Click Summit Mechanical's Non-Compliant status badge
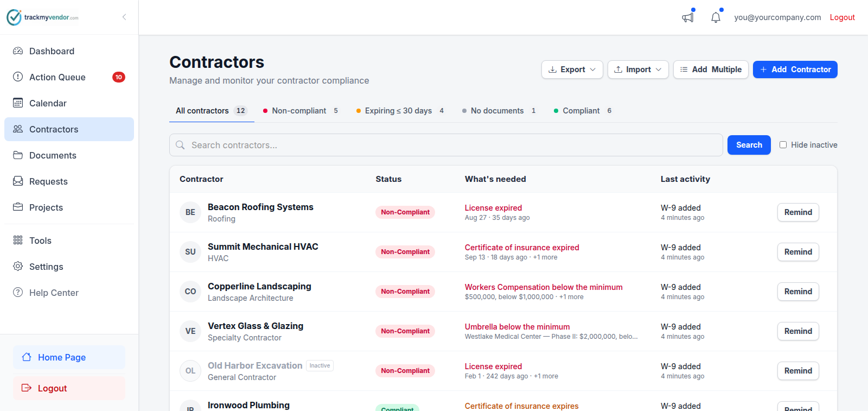This screenshot has height=411, width=868. (x=405, y=252)
